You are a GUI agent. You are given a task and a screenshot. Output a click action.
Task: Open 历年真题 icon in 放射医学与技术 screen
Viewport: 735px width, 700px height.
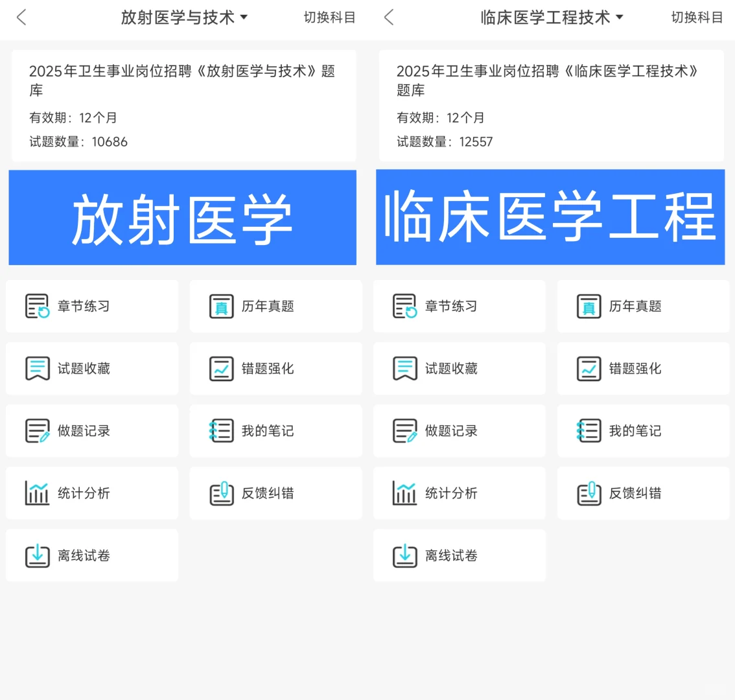point(221,306)
